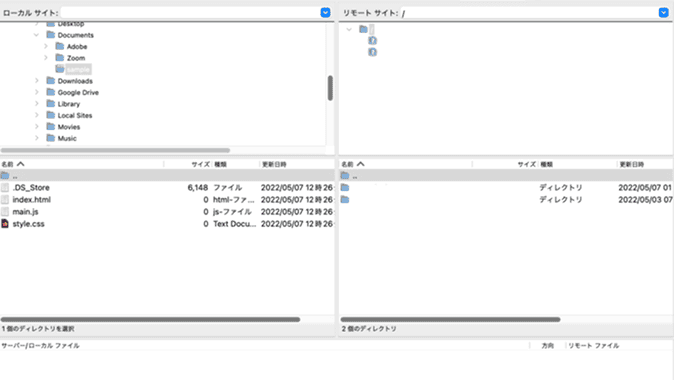The width and height of the screenshot is (674, 380).
Task: Click the Google Drive folder icon
Action: point(51,92)
